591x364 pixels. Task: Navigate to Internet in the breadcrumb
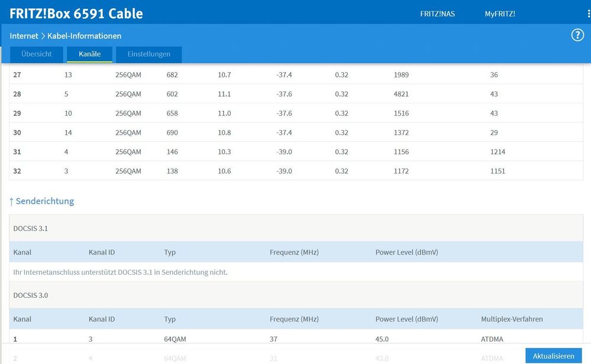tap(24, 35)
